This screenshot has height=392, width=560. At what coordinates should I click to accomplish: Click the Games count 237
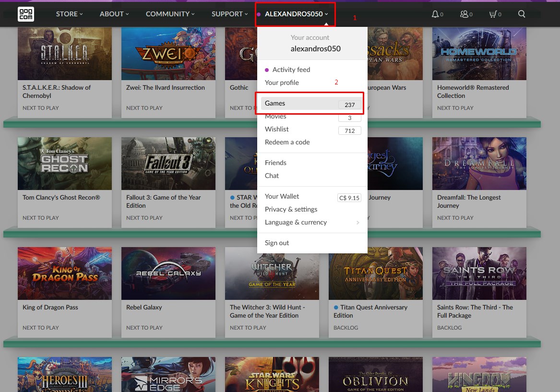[x=350, y=105]
